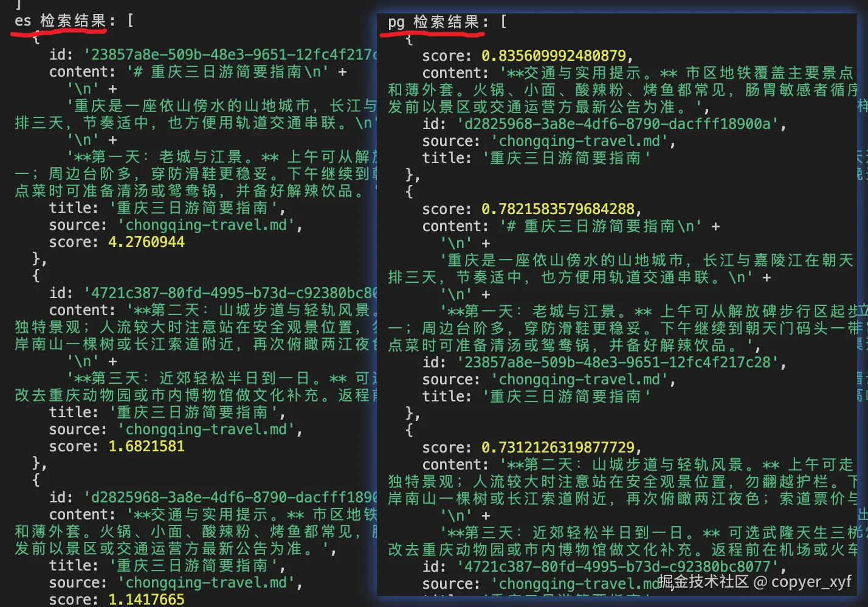Click es text '点菜时可准备清汤或鸳鸯锅'
The width and height of the screenshot is (868, 607).
pyautogui.click(x=116, y=191)
